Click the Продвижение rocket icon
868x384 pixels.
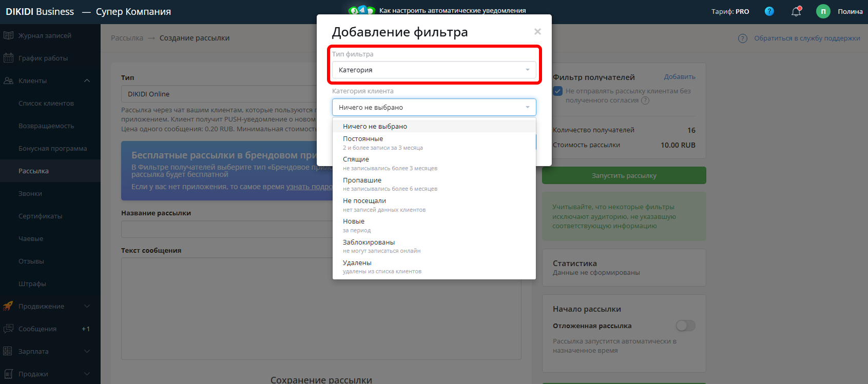coord(8,306)
